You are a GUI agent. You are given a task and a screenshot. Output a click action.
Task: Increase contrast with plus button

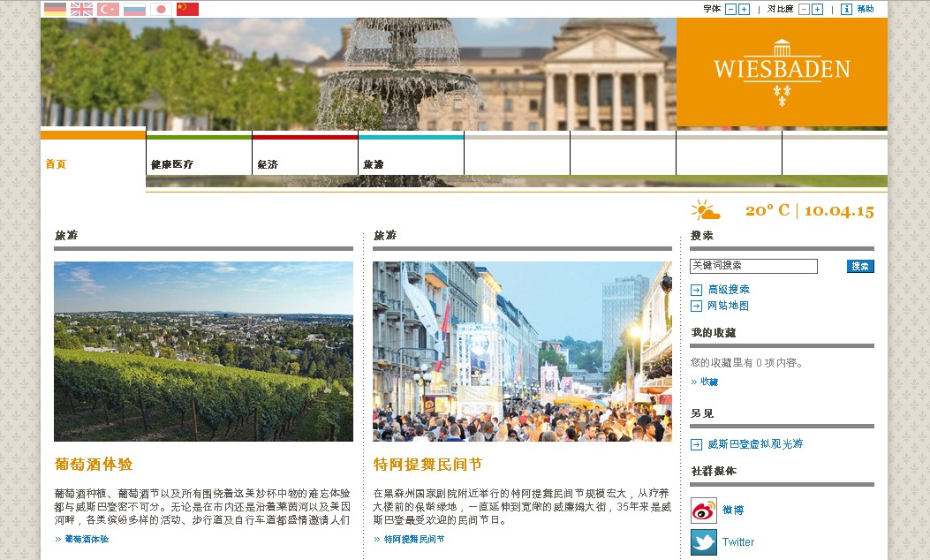pos(817,9)
